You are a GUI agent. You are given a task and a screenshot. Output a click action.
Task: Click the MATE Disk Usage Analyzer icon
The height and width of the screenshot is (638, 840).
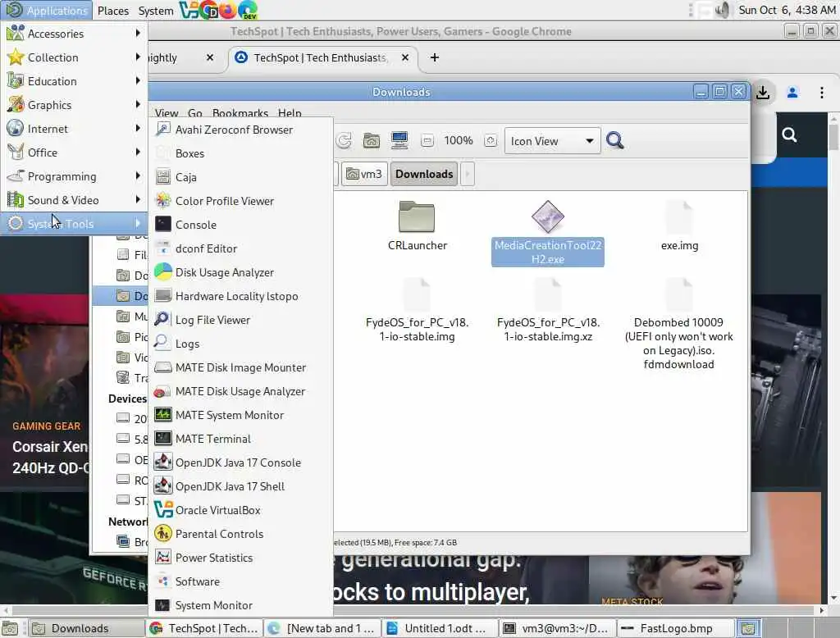click(x=163, y=391)
